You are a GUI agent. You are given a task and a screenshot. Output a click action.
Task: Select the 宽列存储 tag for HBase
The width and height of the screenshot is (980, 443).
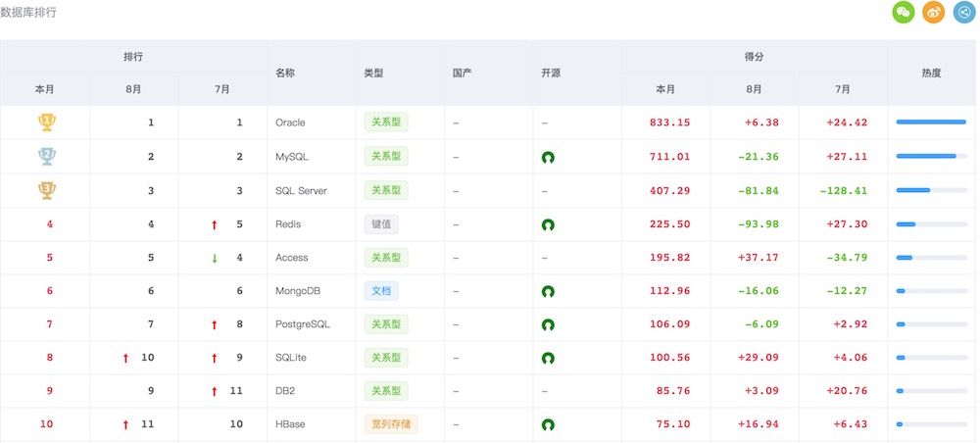point(390,424)
